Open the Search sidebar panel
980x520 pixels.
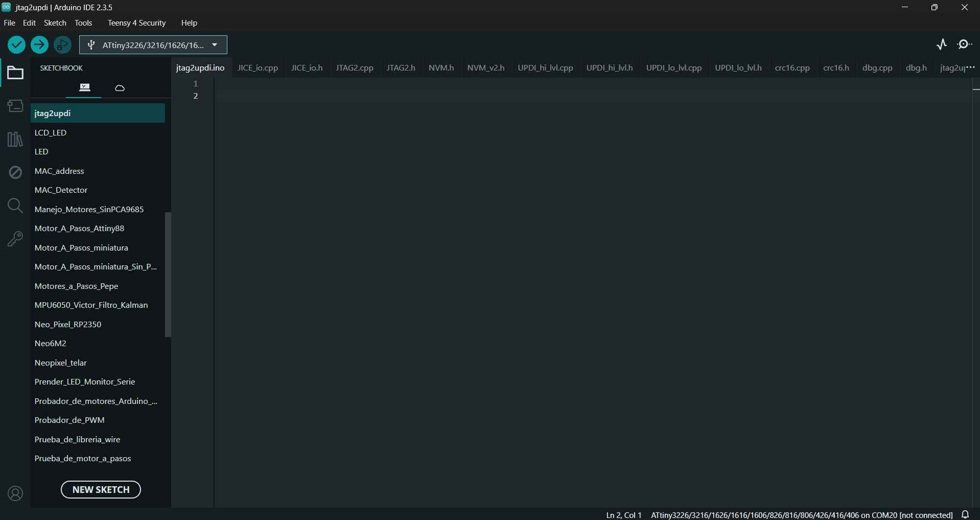click(x=15, y=206)
